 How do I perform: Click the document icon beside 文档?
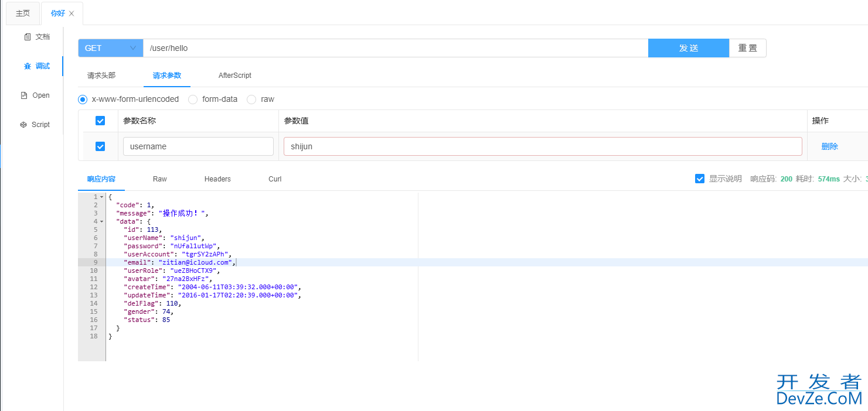click(x=27, y=37)
